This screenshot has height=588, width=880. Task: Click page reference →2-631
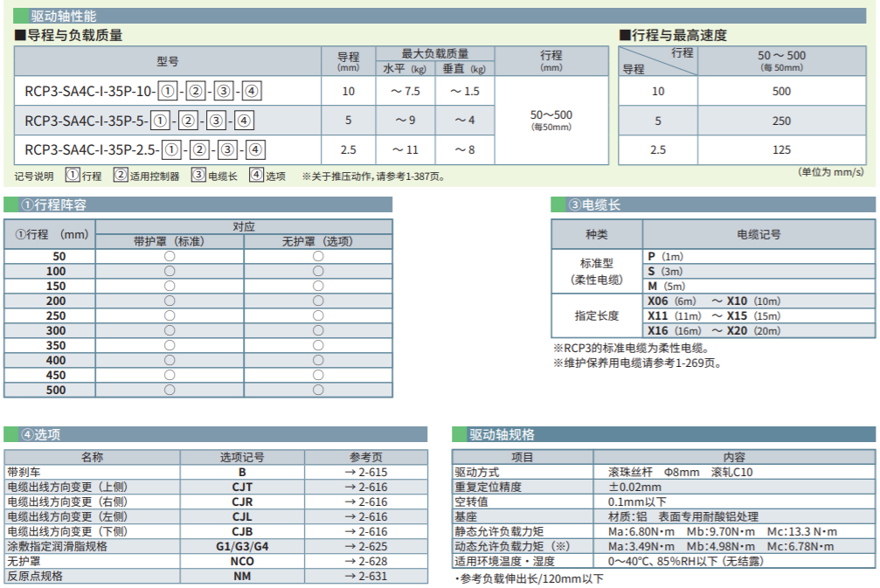pos(366,577)
